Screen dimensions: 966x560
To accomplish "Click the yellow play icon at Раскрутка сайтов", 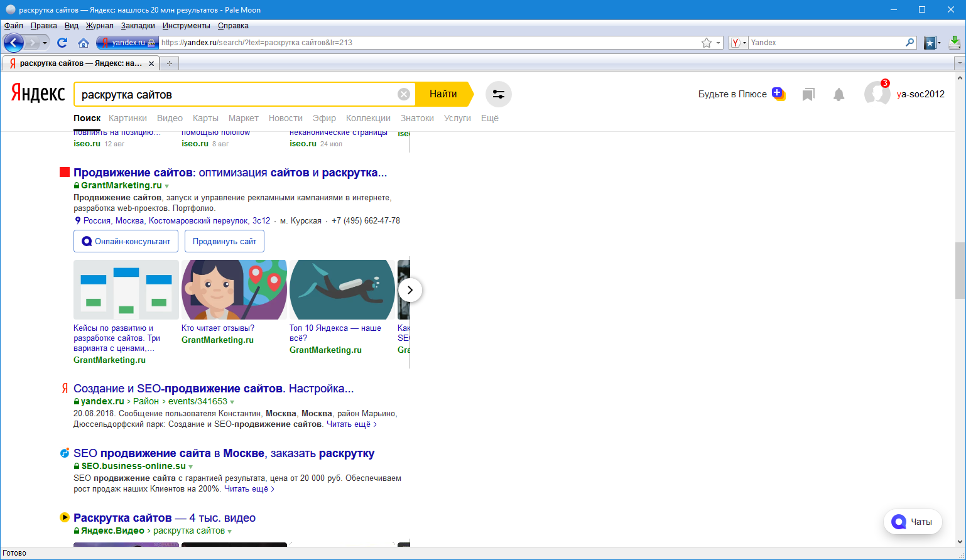I will point(64,517).
